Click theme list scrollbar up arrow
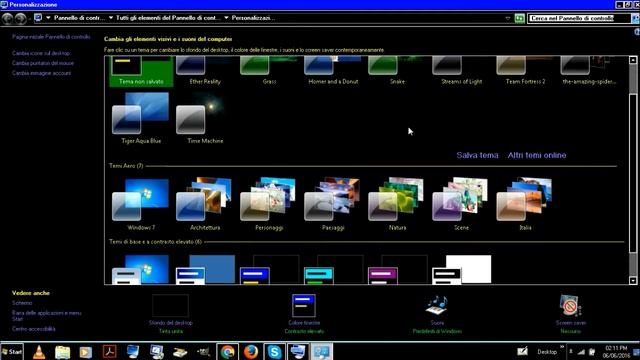640x360 pixels. (x=633, y=60)
